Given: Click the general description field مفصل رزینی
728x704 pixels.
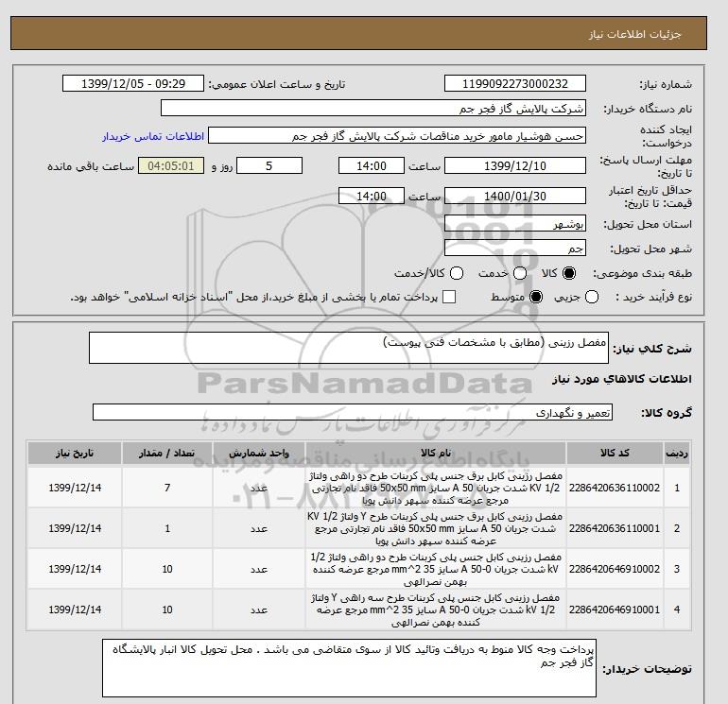Looking at the screenshot, I should point(349,348).
